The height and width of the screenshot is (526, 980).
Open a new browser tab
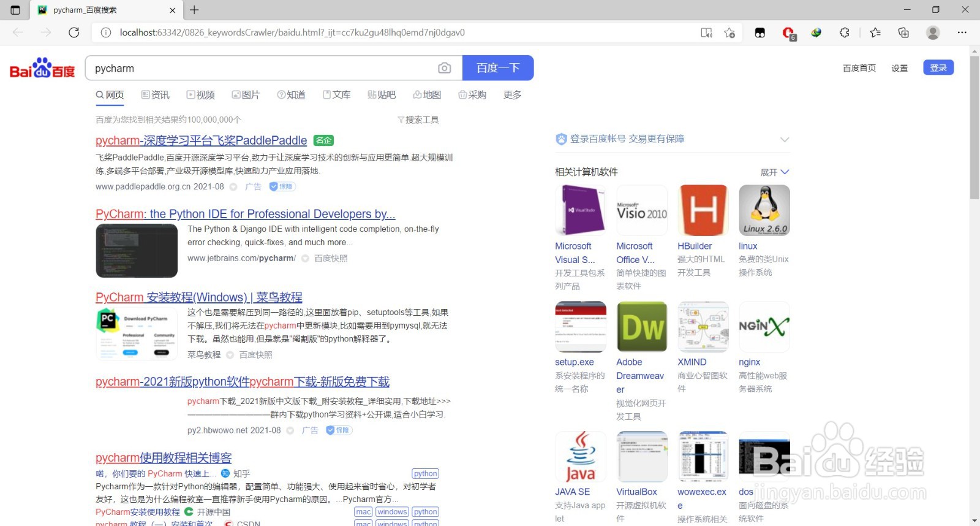(x=194, y=10)
